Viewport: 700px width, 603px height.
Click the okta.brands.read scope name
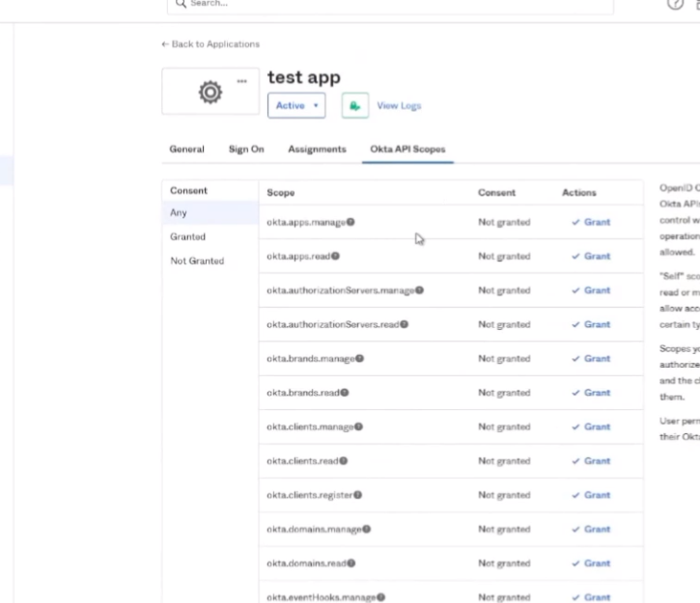point(303,393)
